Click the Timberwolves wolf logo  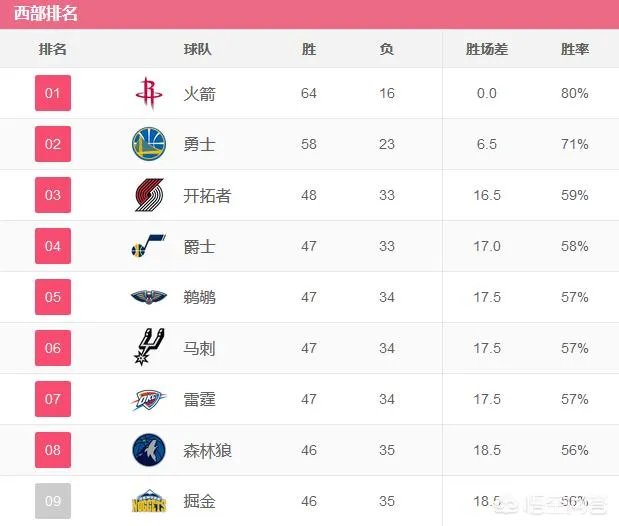(x=148, y=450)
